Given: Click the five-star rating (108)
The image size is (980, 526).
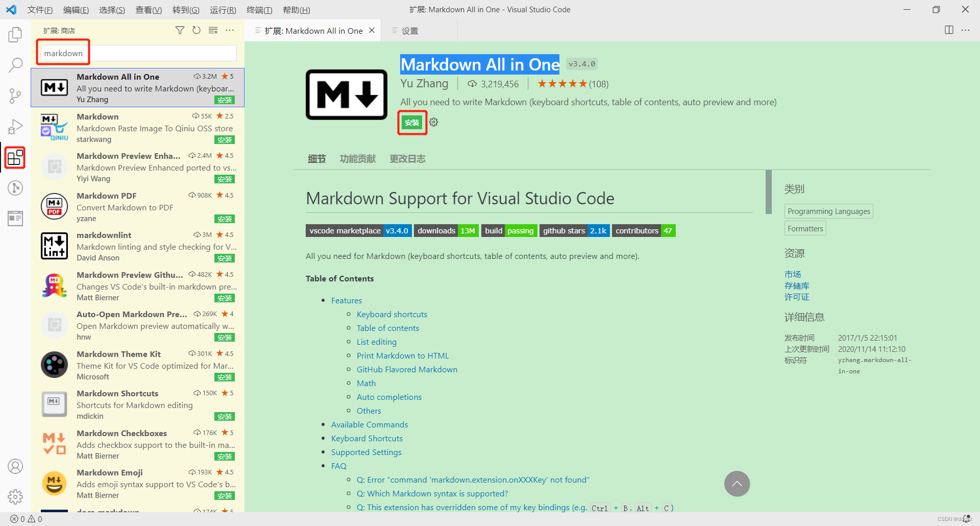Looking at the screenshot, I should [573, 84].
